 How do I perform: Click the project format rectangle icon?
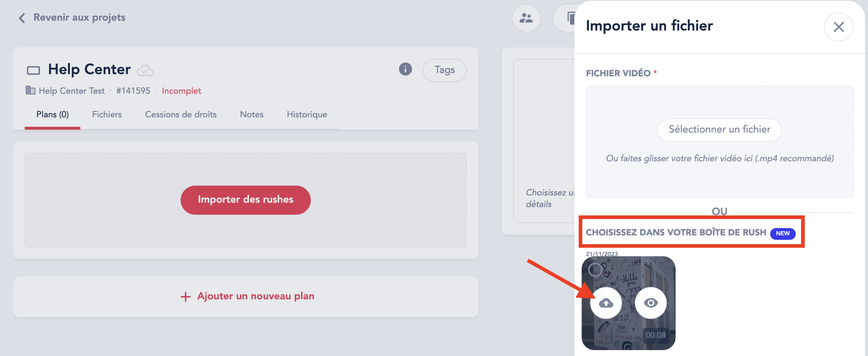[33, 70]
